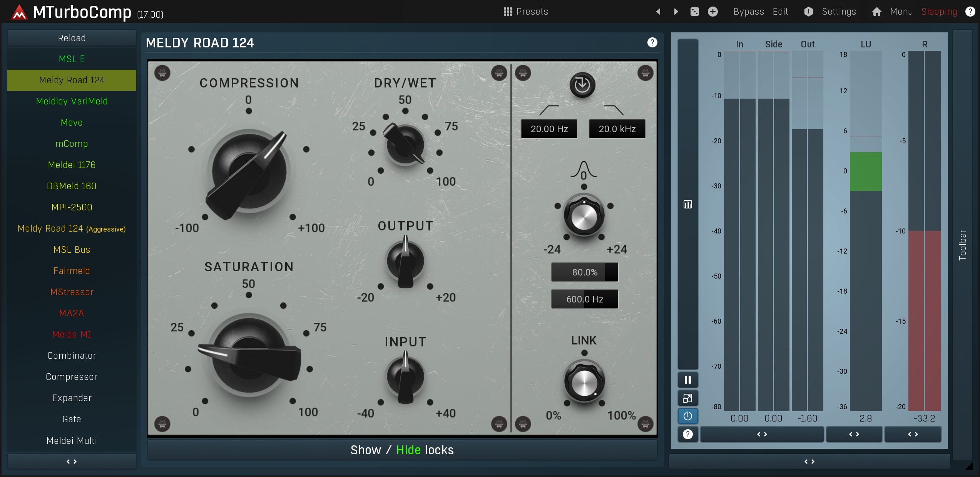
Task: Select the Fairmeld device
Action: pos(72,271)
